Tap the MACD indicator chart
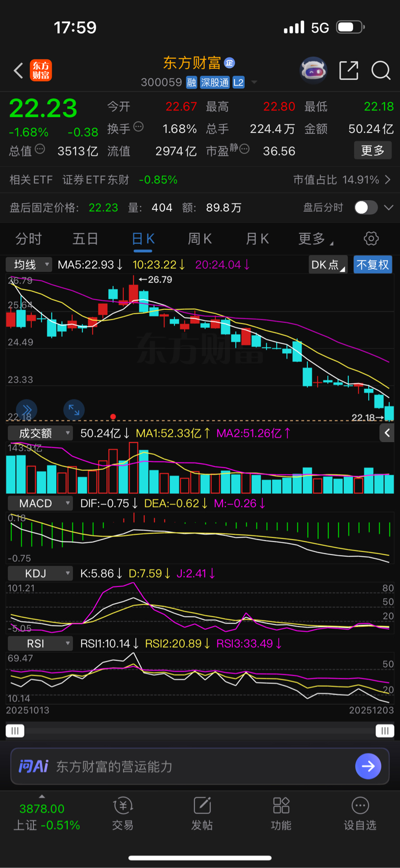This screenshot has width=400, height=868. point(200,537)
